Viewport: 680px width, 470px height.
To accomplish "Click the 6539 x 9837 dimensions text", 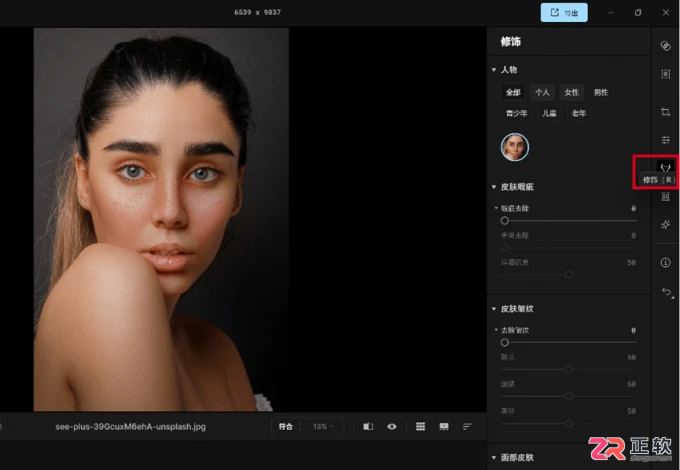I will (x=258, y=13).
